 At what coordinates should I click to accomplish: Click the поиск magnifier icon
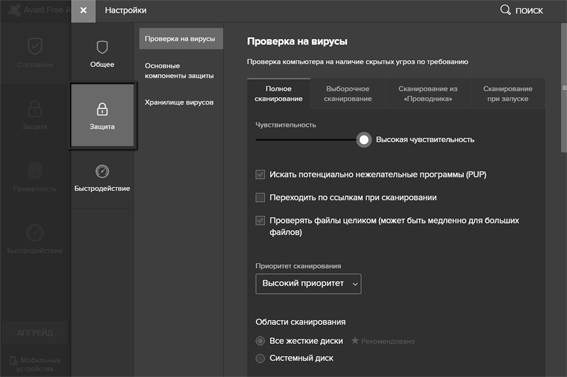click(505, 10)
